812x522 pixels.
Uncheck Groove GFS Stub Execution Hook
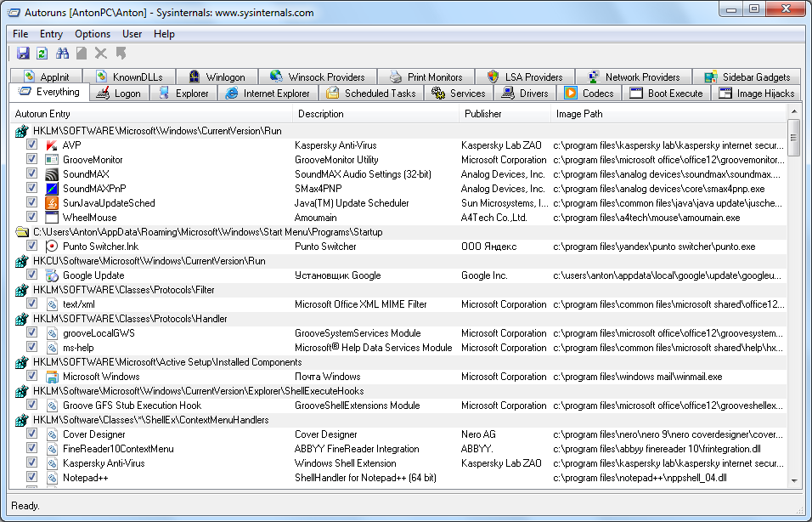(31, 405)
